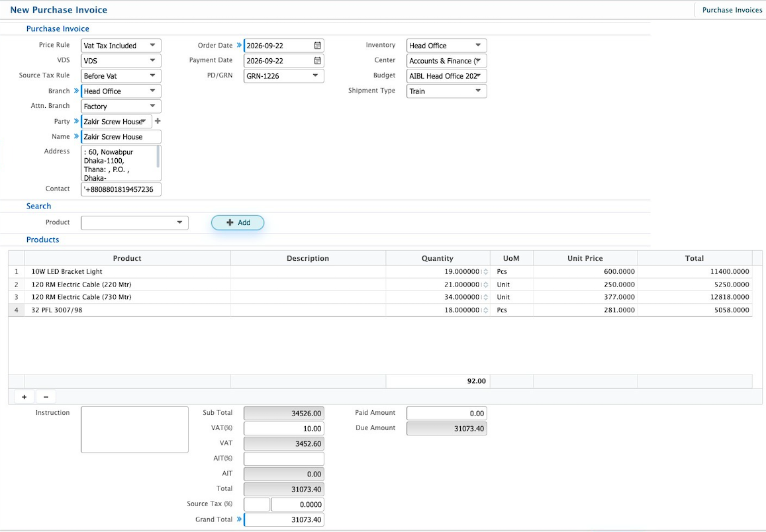Expand the Party dropdown Zakir Screw House
The image size is (766, 532).
pyautogui.click(x=117, y=122)
